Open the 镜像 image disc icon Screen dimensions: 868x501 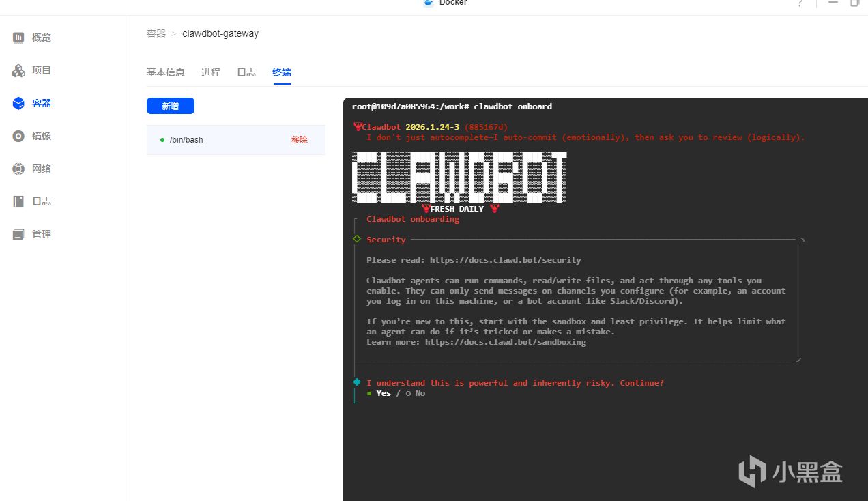[18, 136]
